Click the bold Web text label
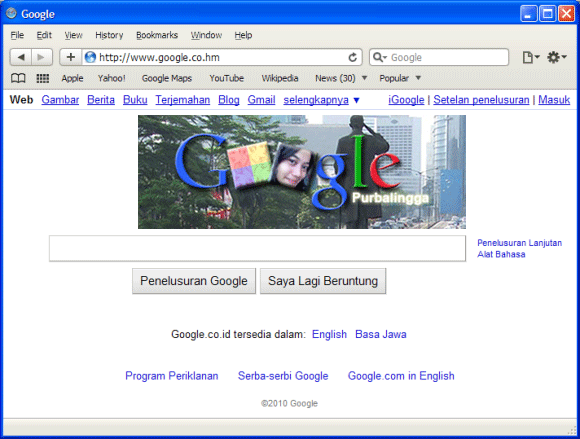This screenshot has height=439, width=580. [x=21, y=100]
